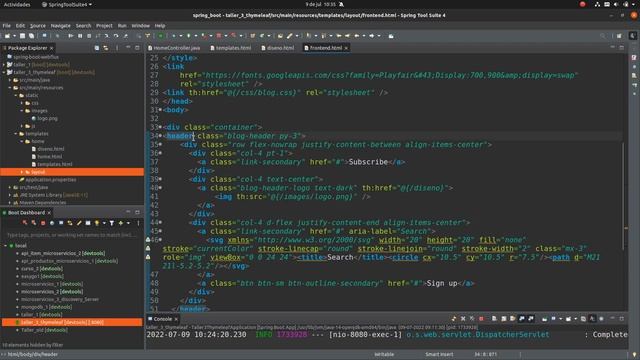
Task: Click the green Boot Dashboard toolbar icon
Action: (x=161, y=36)
